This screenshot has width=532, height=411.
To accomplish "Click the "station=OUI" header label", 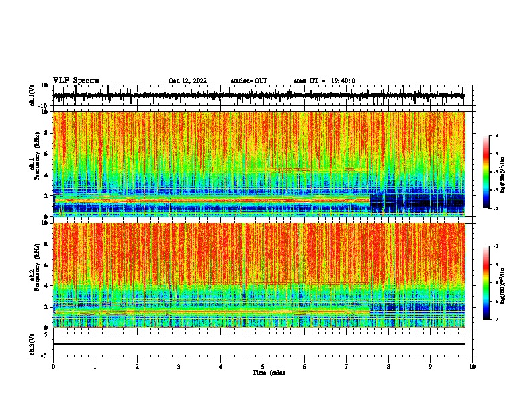I will [x=249, y=81].
